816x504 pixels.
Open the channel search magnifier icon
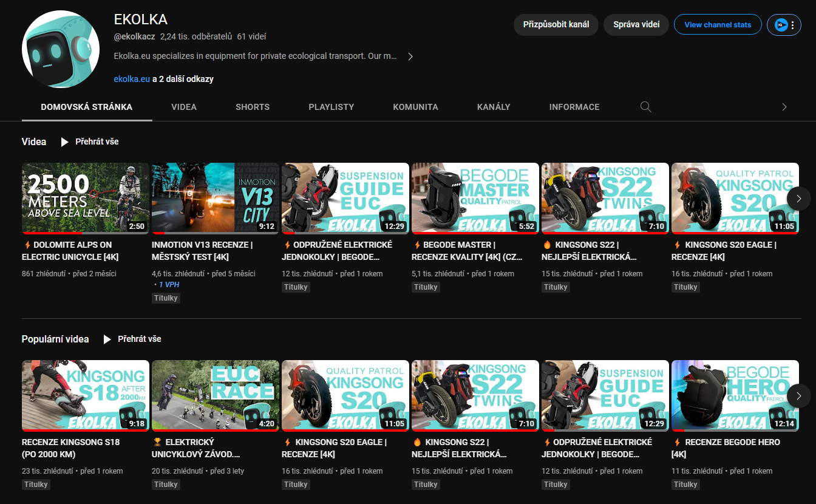pos(646,107)
